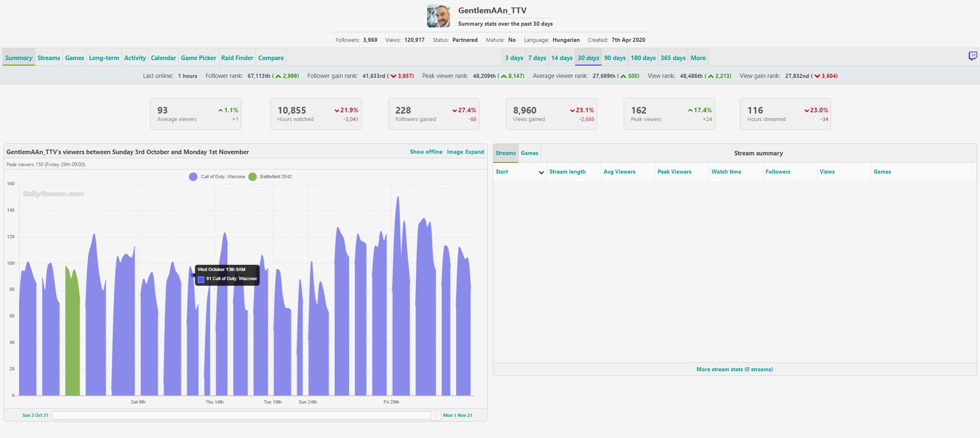Screen dimensions: 980x438
Task: Sort table by Stream length column
Action: [x=567, y=172]
